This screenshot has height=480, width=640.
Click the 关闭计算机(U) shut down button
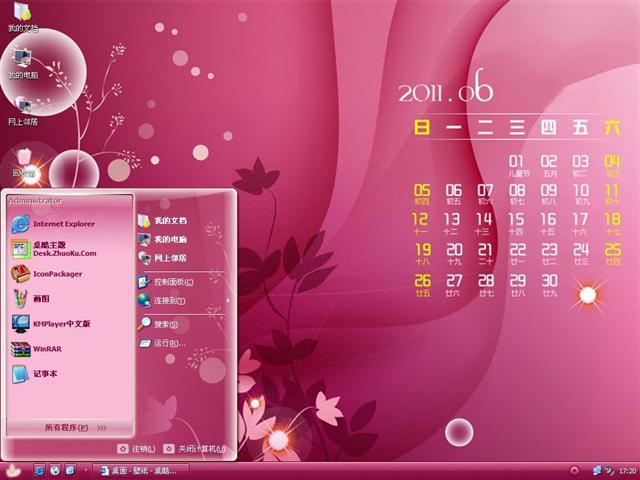194,449
